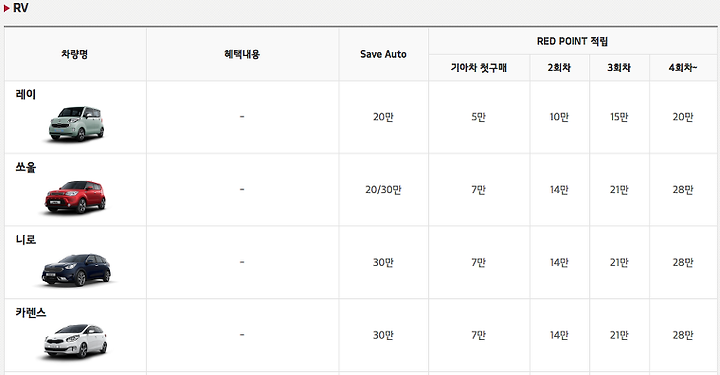The image size is (720, 375).
Task: Open the navy 니로 car thumbnail
Action: pyautogui.click(x=76, y=269)
